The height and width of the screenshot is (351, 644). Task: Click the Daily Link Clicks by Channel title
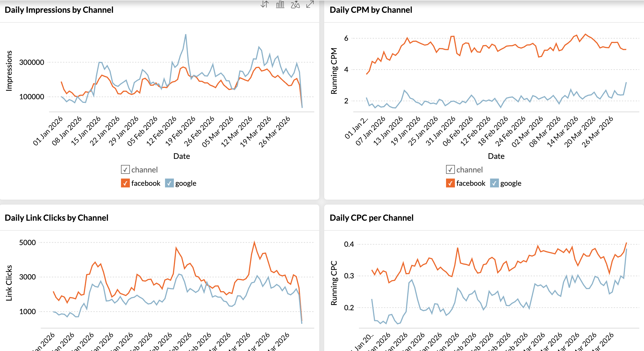pos(56,218)
